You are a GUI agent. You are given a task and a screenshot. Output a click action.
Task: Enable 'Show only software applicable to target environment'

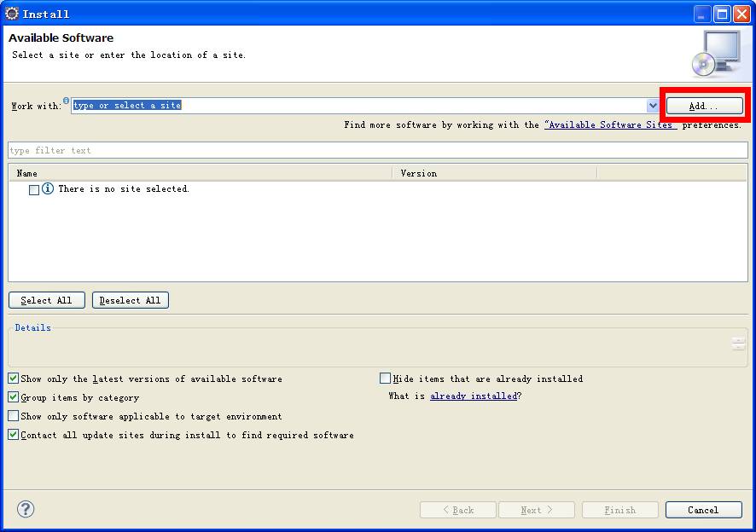click(14, 416)
